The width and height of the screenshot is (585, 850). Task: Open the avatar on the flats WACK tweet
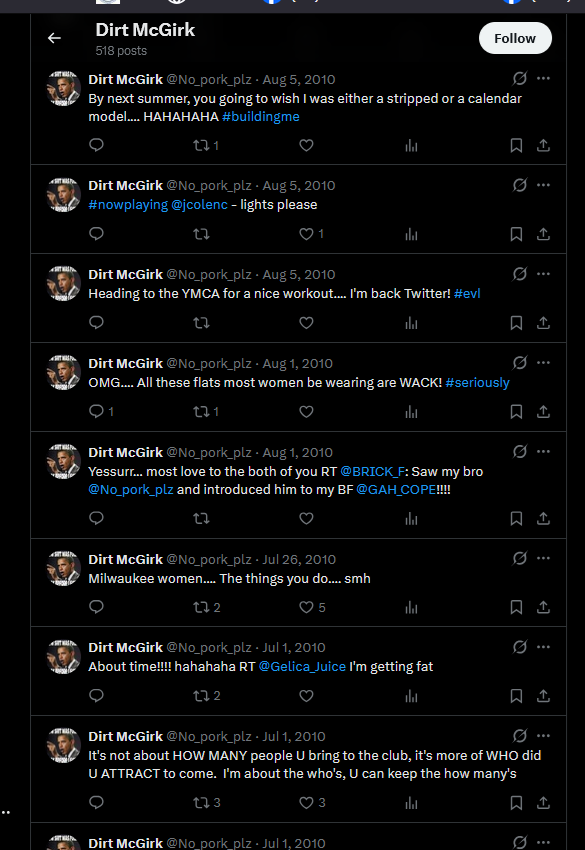pyautogui.click(x=63, y=373)
